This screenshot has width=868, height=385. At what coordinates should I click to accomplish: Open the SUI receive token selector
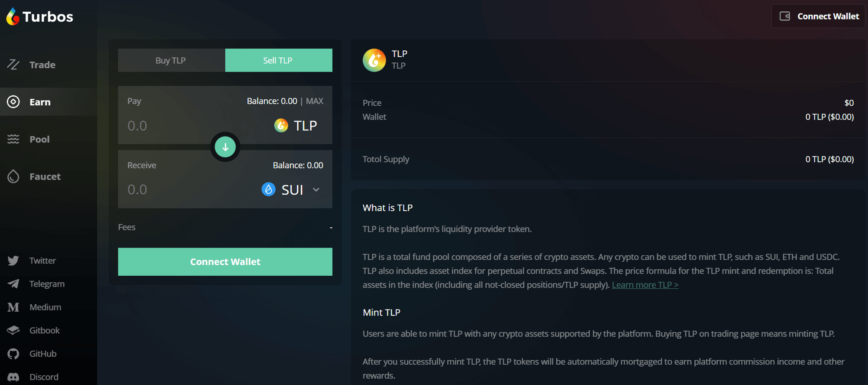coord(291,189)
